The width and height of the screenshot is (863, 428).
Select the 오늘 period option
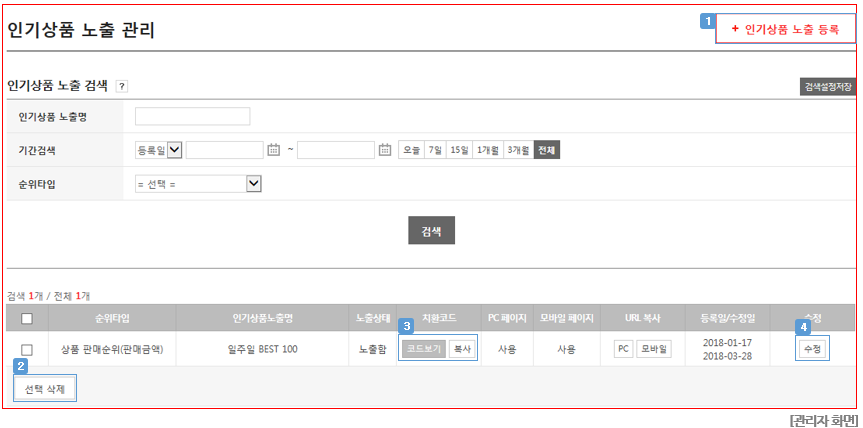(411, 150)
